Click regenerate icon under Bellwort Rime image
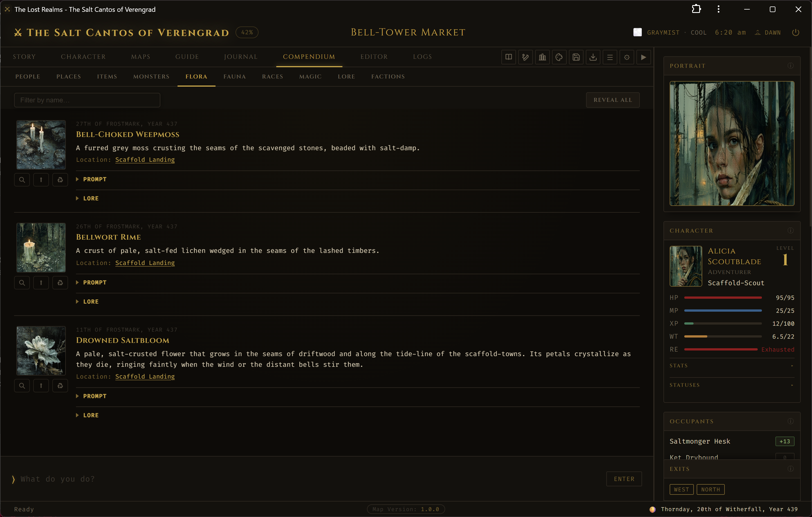The image size is (812, 517). coord(60,283)
